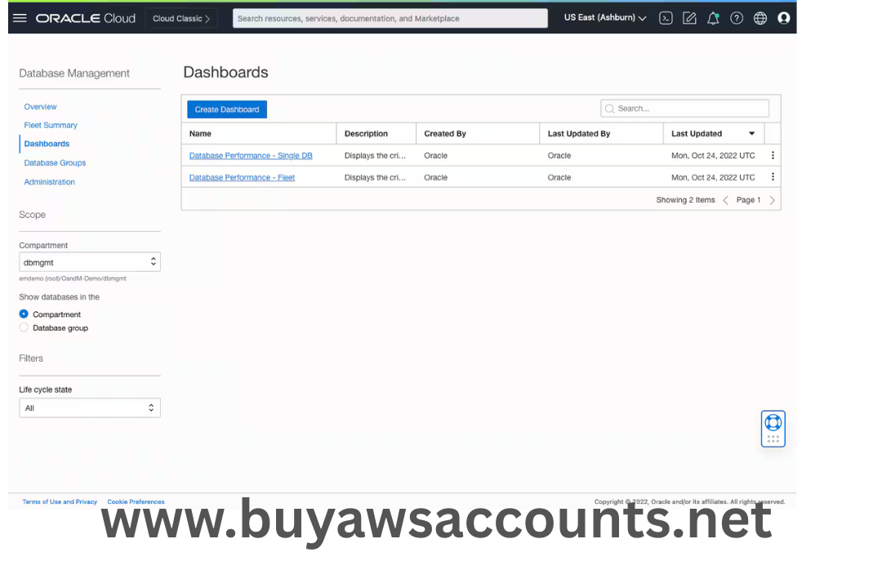Open actions menu for Fleet dashboard
This screenshot has height=588, width=882.
(773, 176)
